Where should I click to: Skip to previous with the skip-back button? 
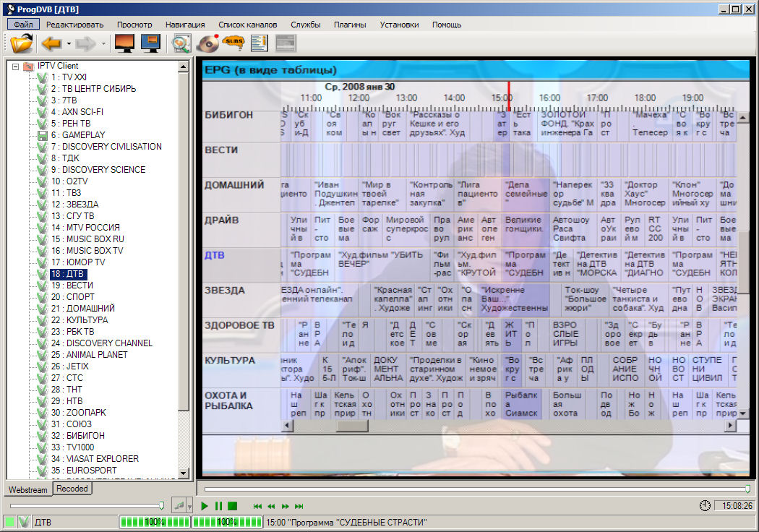(x=257, y=507)
